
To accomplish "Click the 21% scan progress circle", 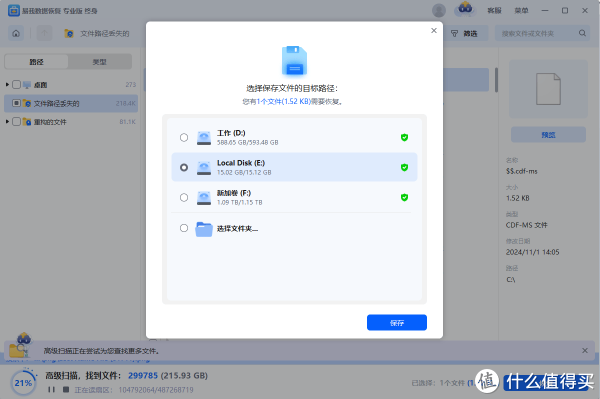I will click(23, 383).
